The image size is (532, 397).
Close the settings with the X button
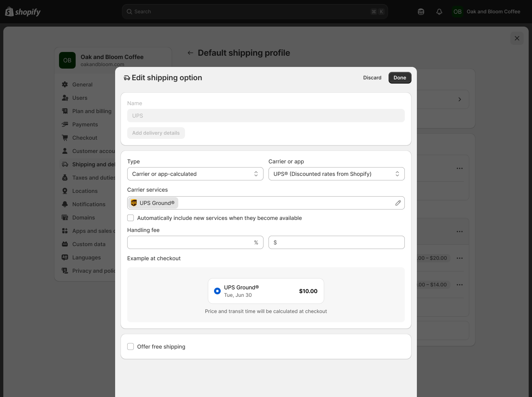(x=517, y=38)
